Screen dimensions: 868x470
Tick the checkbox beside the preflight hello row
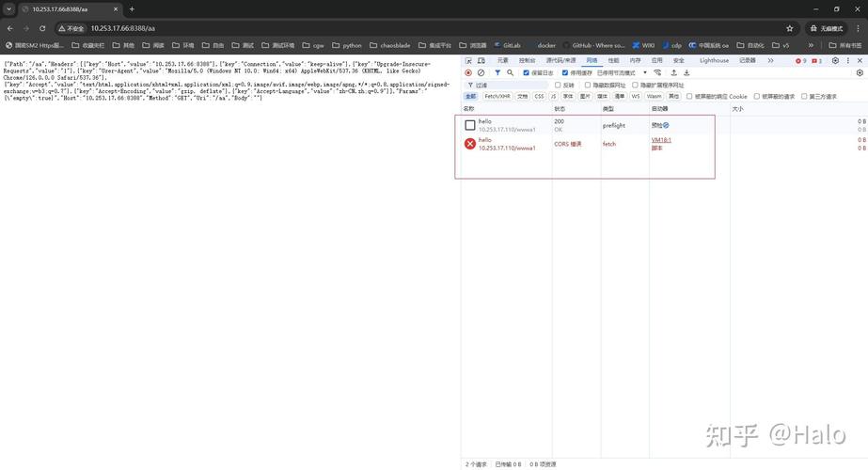pyautogui.click(x=470, y=125)
